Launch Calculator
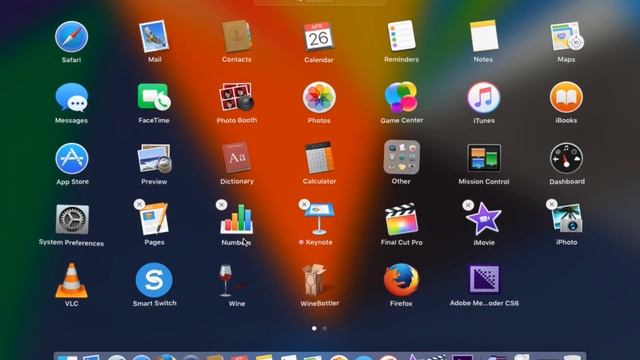 tap(319, 158)
